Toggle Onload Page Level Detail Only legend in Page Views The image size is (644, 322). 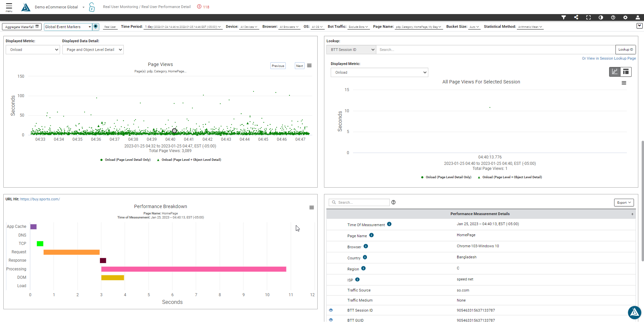coord(125,160)
